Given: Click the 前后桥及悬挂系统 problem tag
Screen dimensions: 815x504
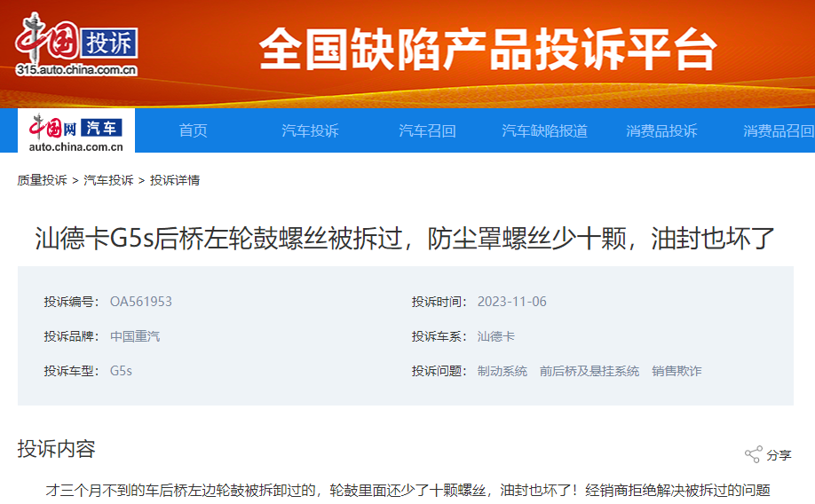Looking at the screenshot, I should coord(589,371).
